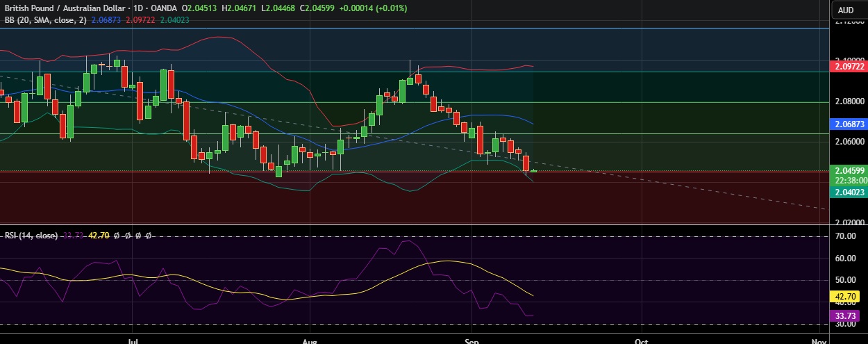868x344 pixels.
Task: Select red 2.09722 label on price axis
Action: click(x=849, y=66)
